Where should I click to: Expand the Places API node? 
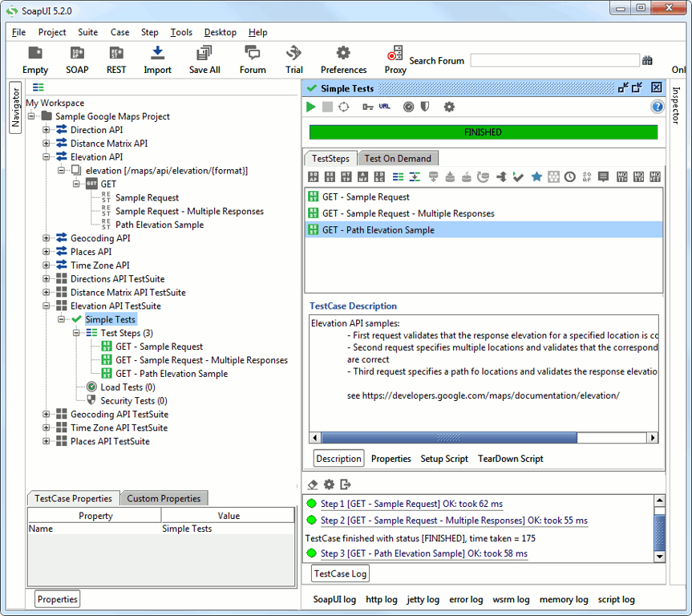coord(46,252)
